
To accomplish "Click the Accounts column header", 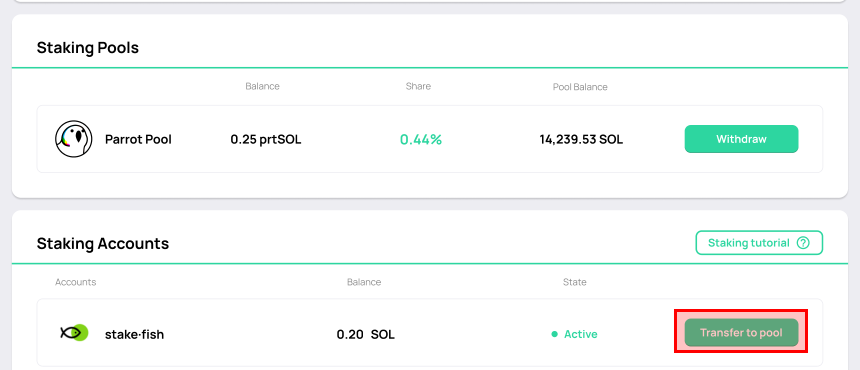I will coord(76,282).
